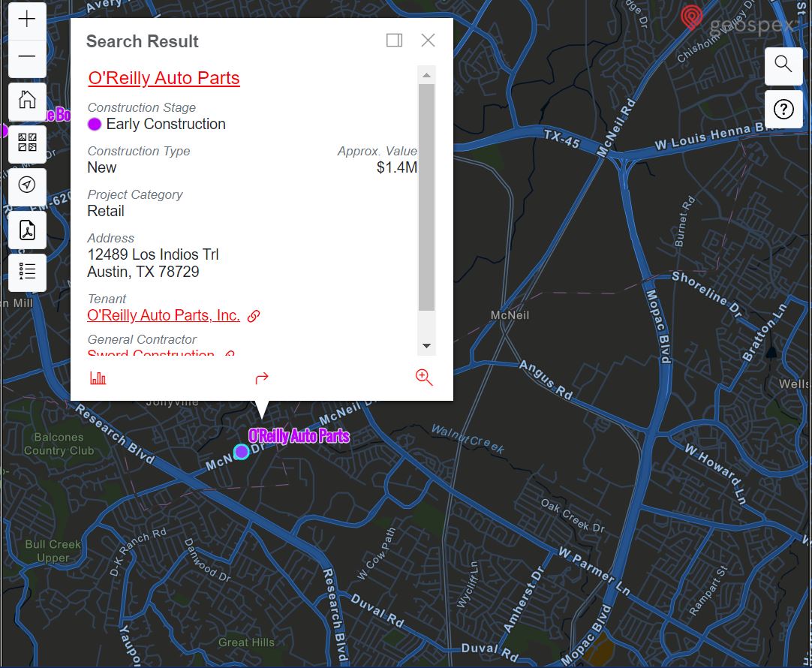This screenshot has width=812, height=668.
Task: Click the Early Construction stage text
Action: point(166,125)
